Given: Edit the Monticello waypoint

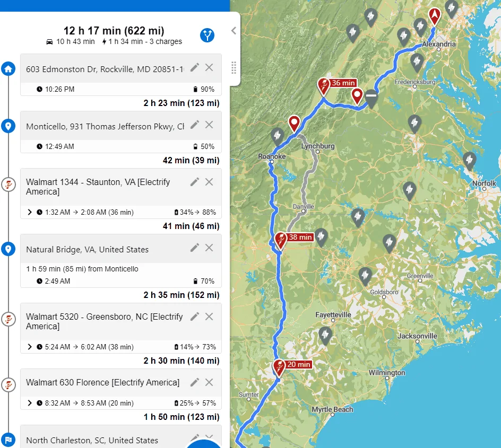Looking at the screenshot, I should 195,125.
